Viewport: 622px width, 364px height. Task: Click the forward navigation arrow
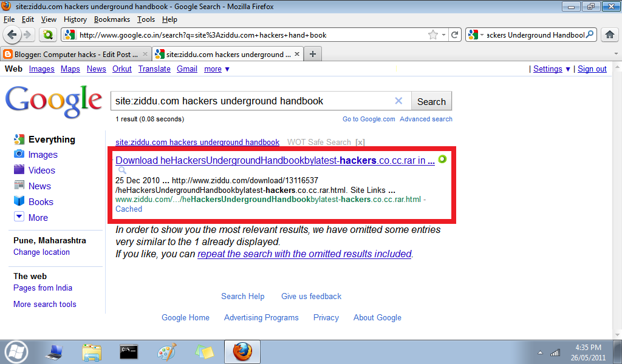tap(28, 35)
